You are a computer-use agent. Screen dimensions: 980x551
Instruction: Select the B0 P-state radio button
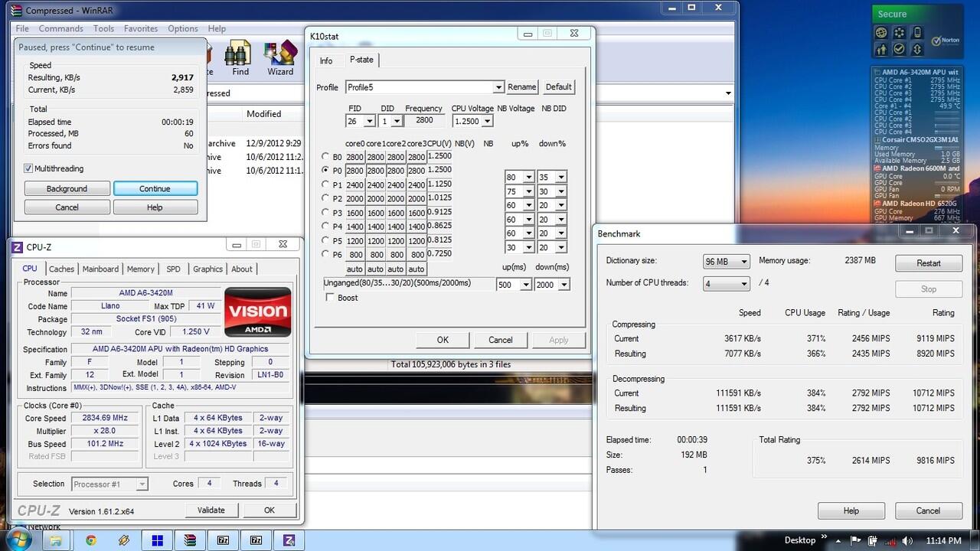tap(325, 156)
